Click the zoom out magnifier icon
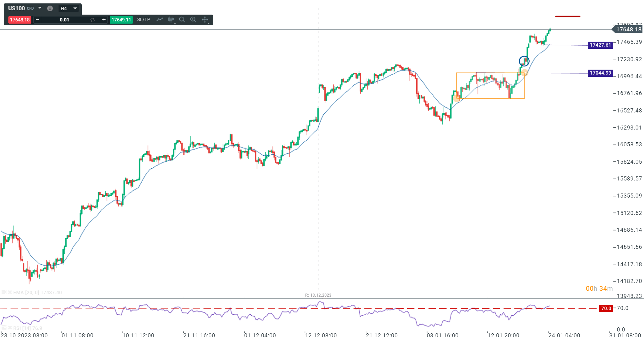This screenshot has width=644, height=342. (182, 19)
